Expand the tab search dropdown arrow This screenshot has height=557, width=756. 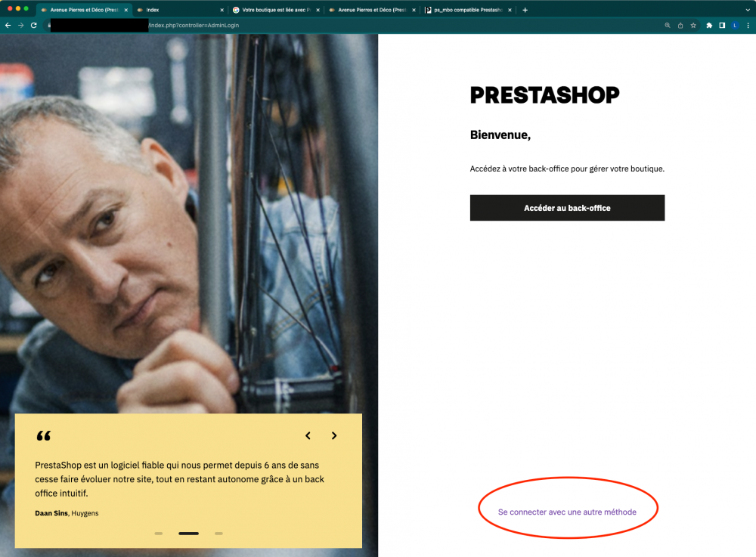coord(748,10)
